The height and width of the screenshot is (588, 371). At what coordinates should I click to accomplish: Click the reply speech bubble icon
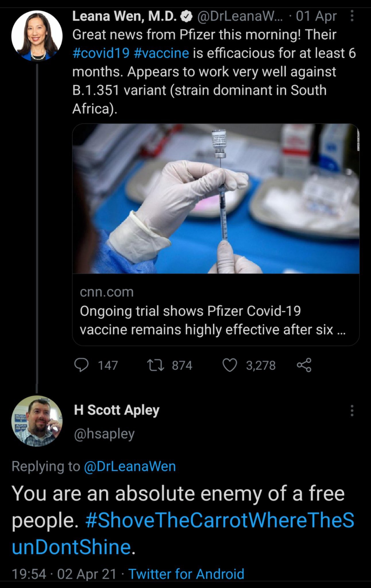[81, 365]
